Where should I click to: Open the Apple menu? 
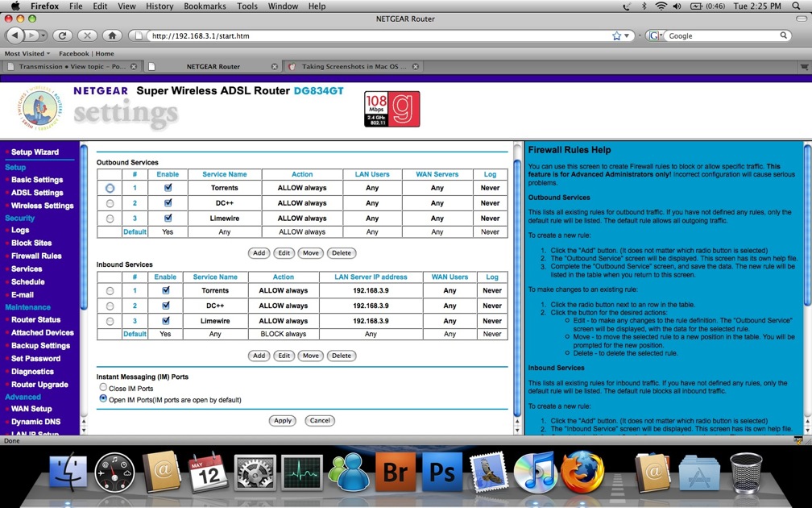[15, 6]
